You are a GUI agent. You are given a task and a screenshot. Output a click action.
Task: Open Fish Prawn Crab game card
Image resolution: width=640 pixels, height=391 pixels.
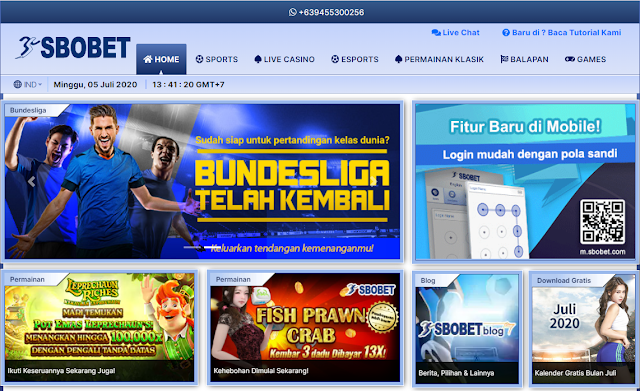(305, 327)
